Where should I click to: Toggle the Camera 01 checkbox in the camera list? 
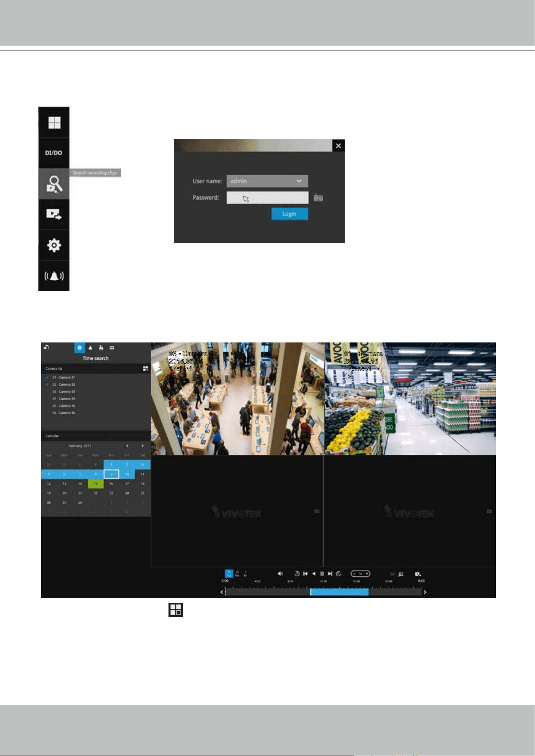pyautogui.click(x=47, y=377)
